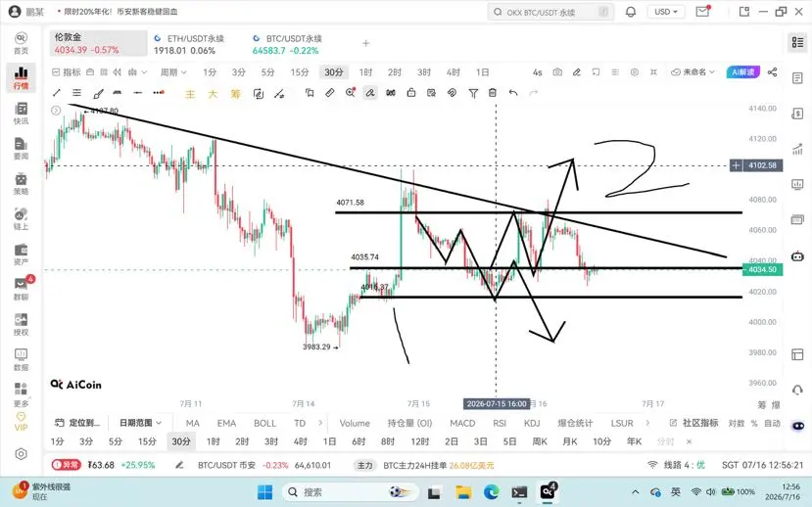812x507 pixels.
Task: Open 数据 data sidebar icon
Action: pos(21,359)
